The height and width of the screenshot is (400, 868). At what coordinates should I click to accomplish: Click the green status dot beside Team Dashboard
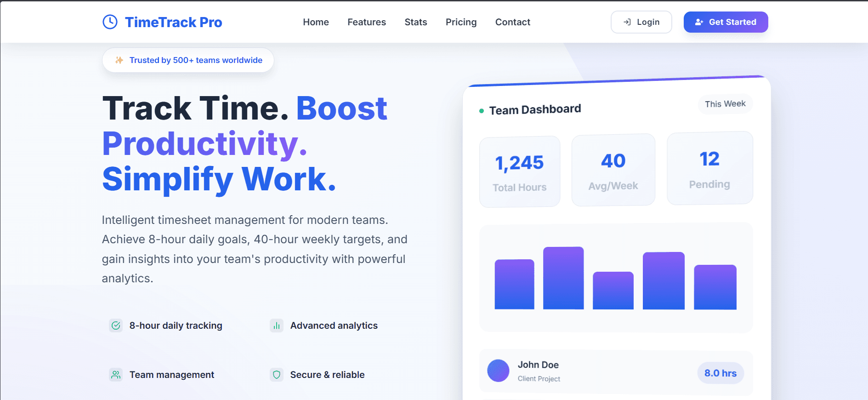click(x=482, y=111)
